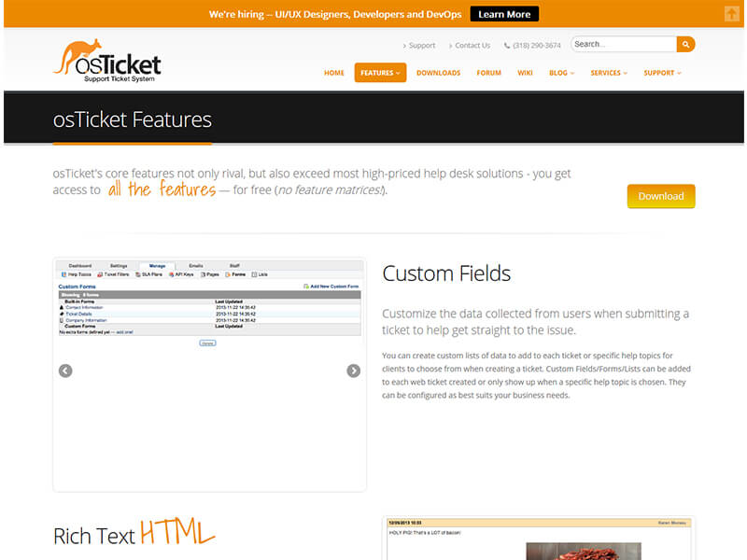Open the Contact Us link
747x560 pixels.
click(x=470, y=45)
